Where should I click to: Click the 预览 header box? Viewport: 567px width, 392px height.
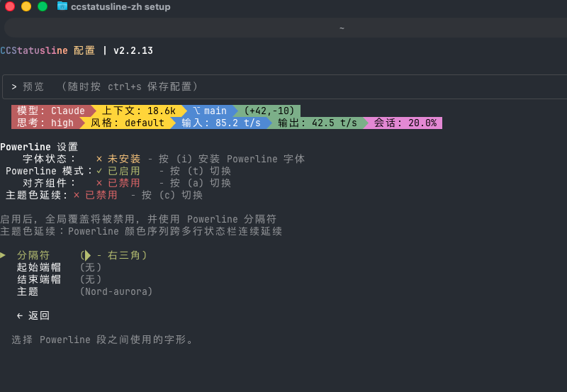pos(285,86)
